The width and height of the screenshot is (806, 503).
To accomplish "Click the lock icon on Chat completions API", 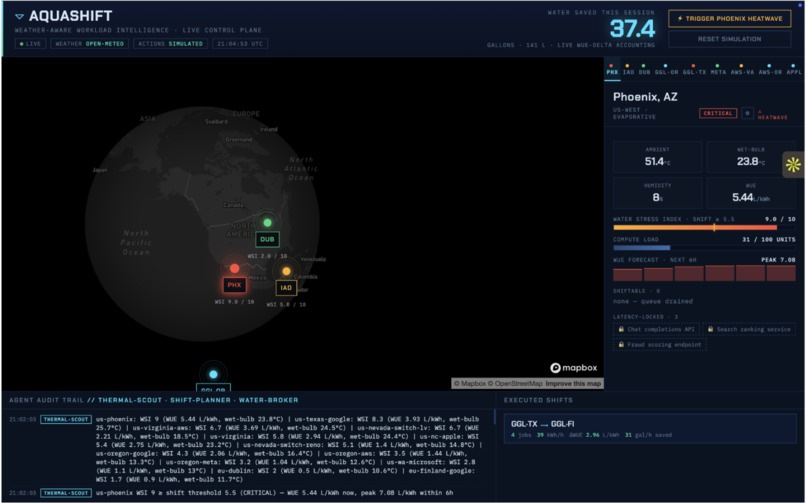I will point(621,329).
